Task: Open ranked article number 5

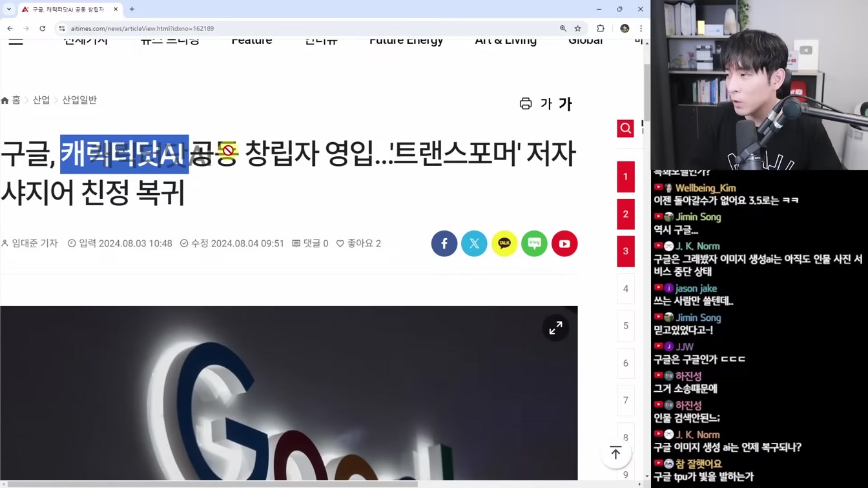Action: pyautogui.click(x=625, y=326)
